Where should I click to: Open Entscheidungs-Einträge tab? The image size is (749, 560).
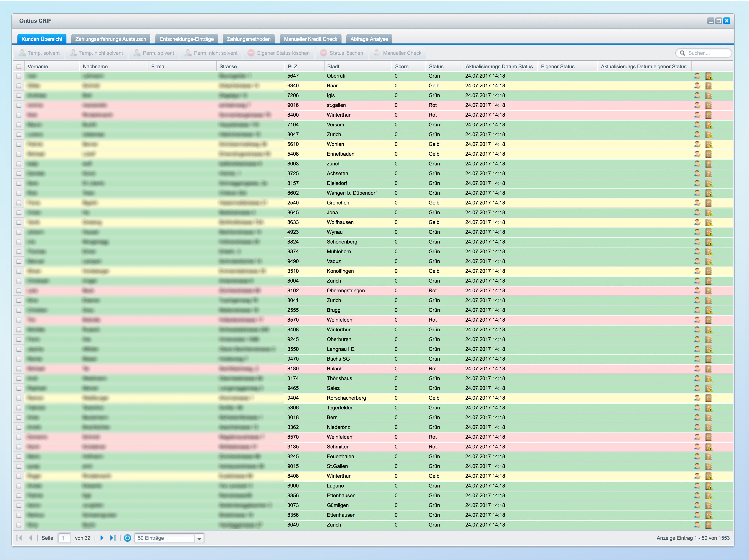click(x=187, y=39)
